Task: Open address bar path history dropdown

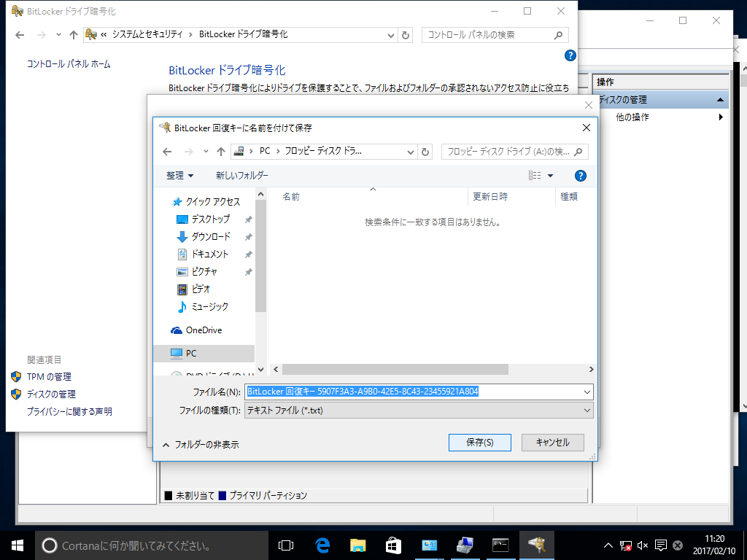Action: 410,152
